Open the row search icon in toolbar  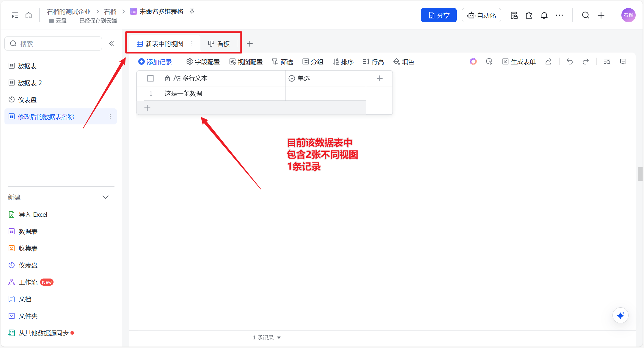[x=607, y=61]
